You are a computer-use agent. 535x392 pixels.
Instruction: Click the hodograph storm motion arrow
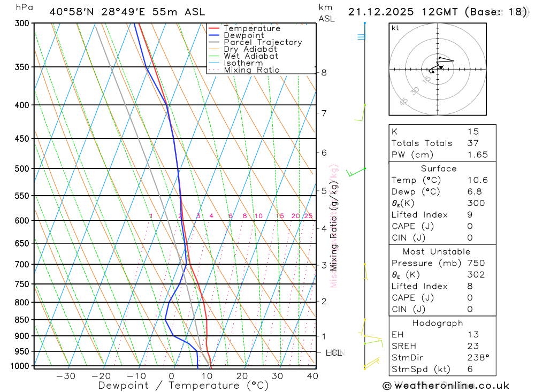[441, 67]
